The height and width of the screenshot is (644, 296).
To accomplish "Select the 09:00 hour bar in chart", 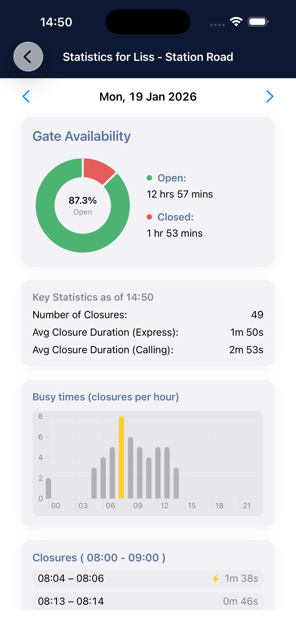I will pos(131,468).
